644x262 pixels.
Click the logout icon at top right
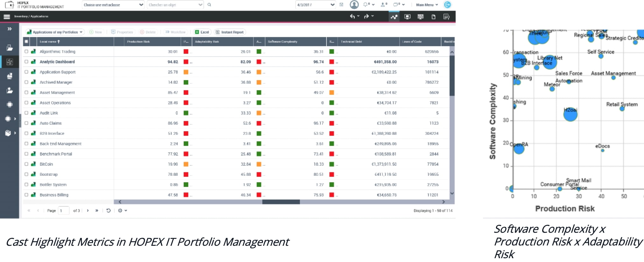click(x=447, y=5)
